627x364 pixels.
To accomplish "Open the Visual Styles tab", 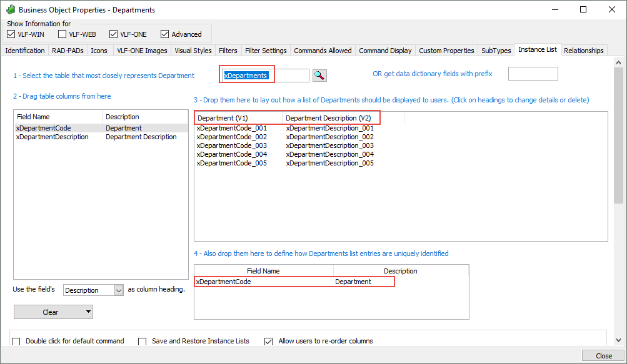I will pyautogui.click(x=193, y=51).
